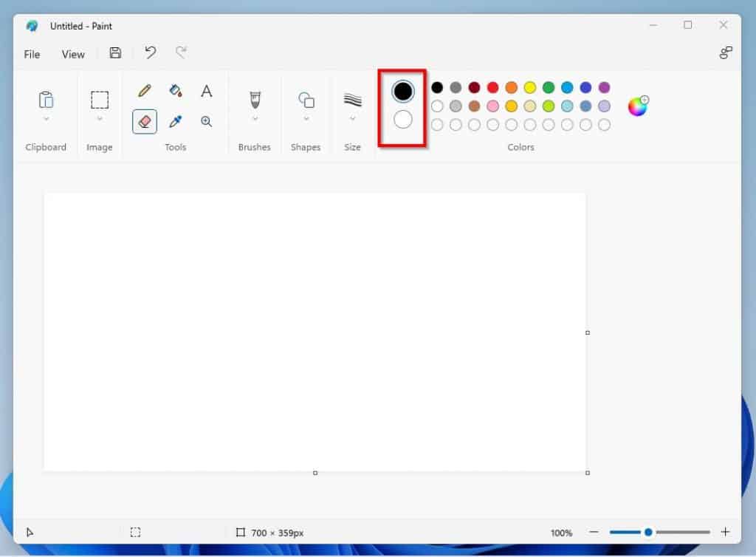Click the bottom-right canvas resize handle
This screenshot has height=557, width=756.
(587, 473)
